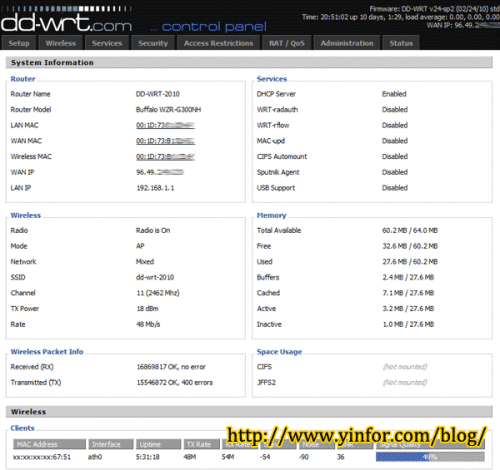Click the Buffers value 2.4 MB
Viewport: 500px width, 470px height.
393,277
